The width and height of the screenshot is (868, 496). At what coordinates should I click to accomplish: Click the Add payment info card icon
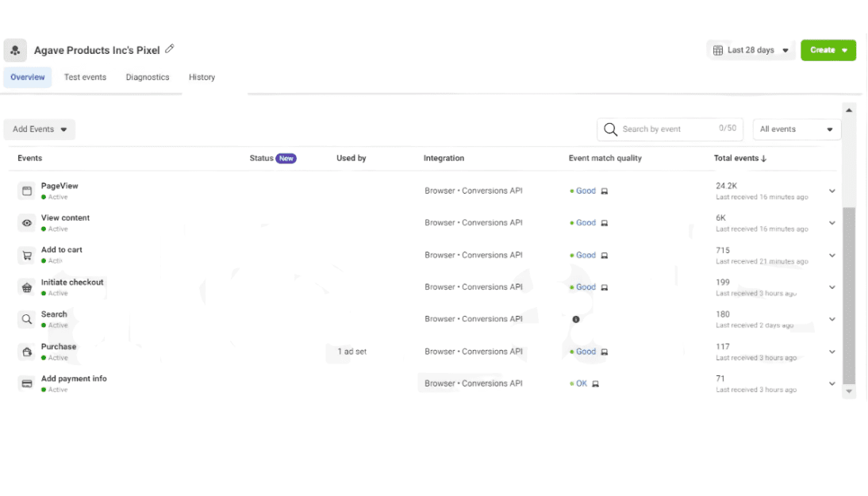point(27,383)
